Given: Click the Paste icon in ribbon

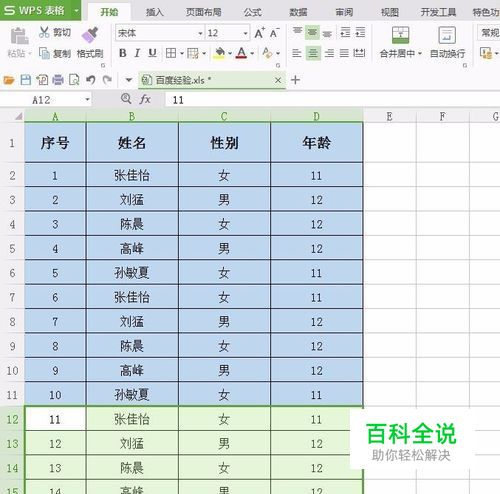Looking at the screenshot, I should [x=19, y=36].
